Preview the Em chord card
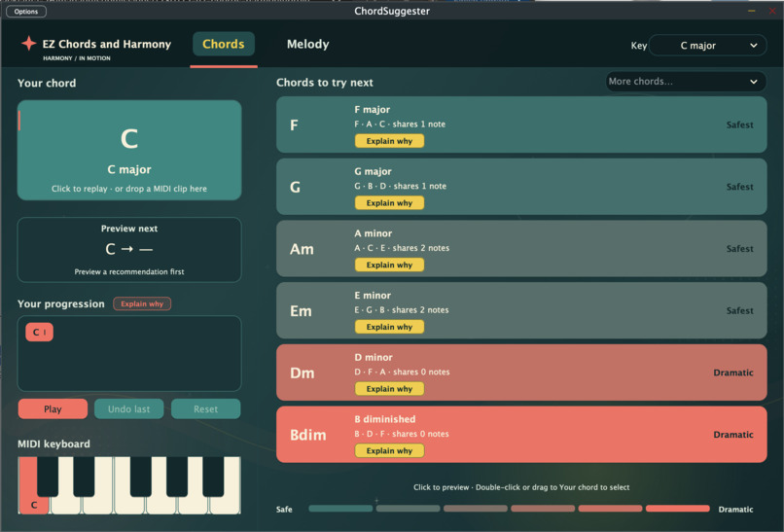 click(x=521, y=310)
